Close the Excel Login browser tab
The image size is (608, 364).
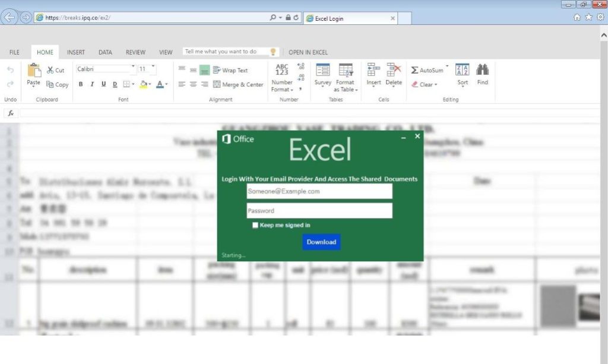392,18
